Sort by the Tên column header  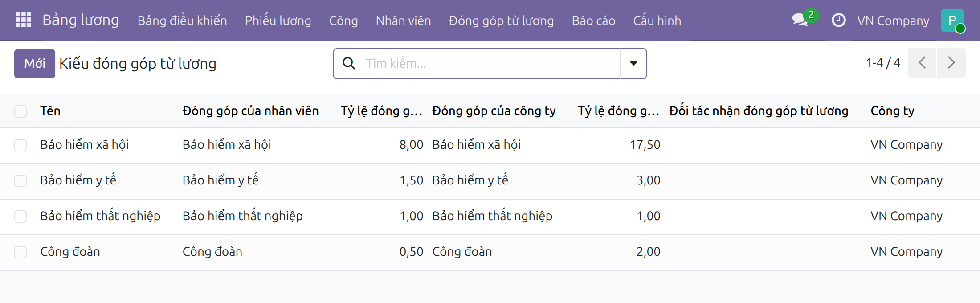[50, 111]
